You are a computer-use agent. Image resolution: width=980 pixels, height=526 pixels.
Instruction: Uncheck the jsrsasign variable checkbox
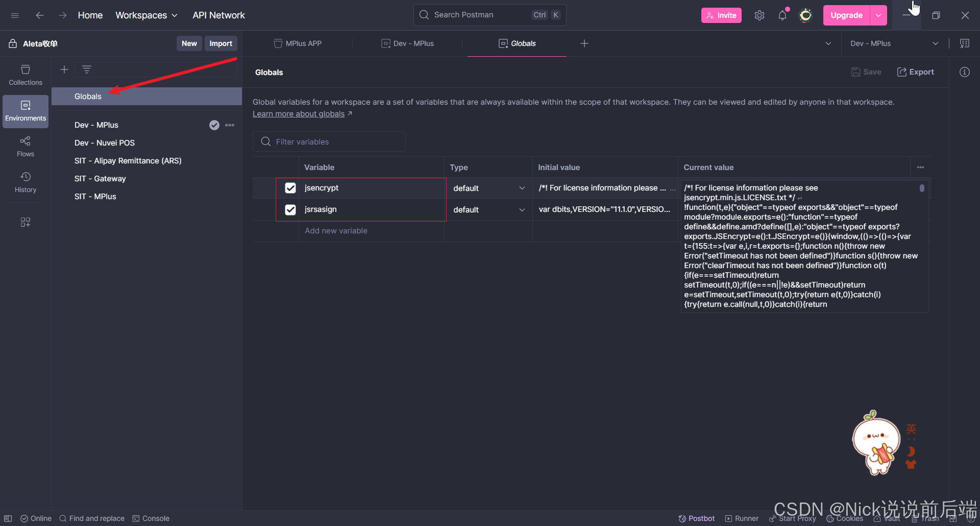(x=290, y=209)
